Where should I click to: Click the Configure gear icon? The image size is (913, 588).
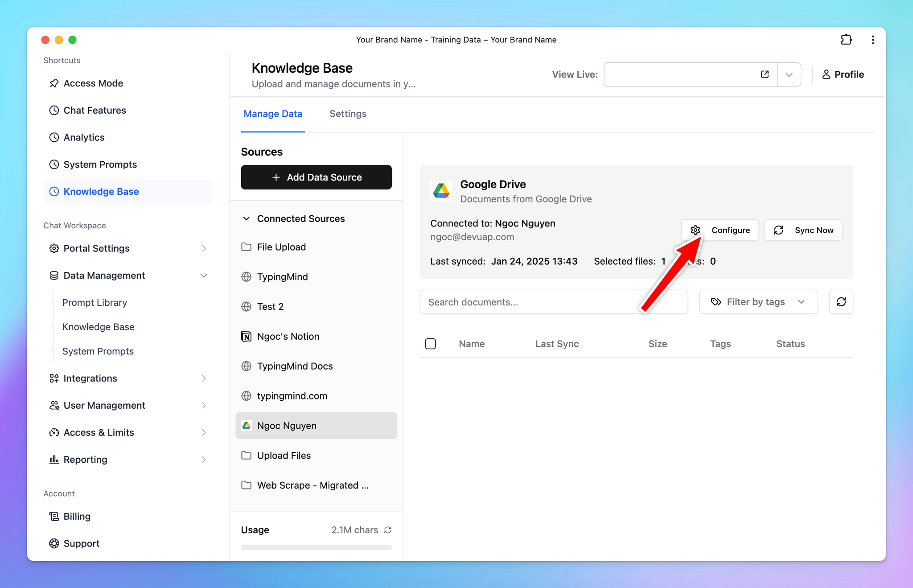pyautogui.click(x=695, y=230)
